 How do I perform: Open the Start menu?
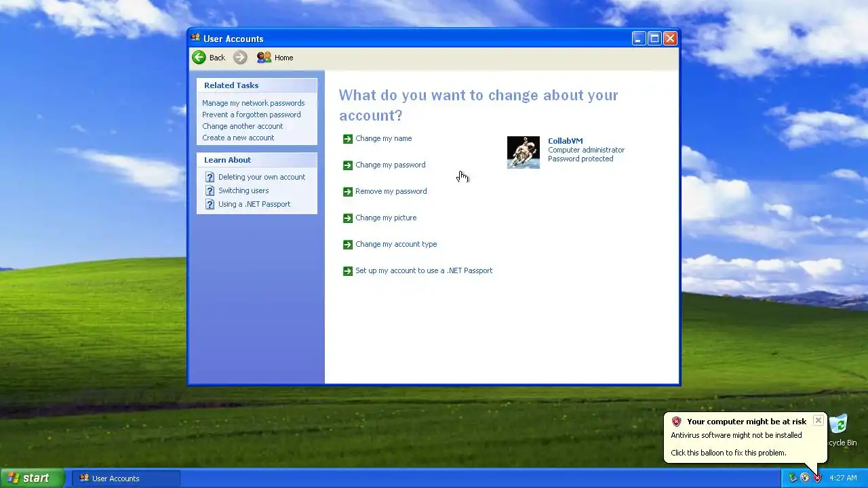(x=33, y=478)
